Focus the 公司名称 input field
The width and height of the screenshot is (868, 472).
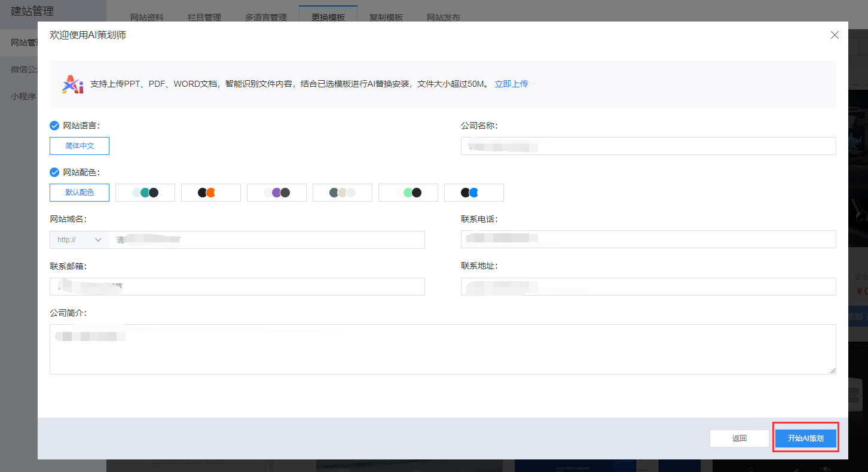[x=649, y=146]
